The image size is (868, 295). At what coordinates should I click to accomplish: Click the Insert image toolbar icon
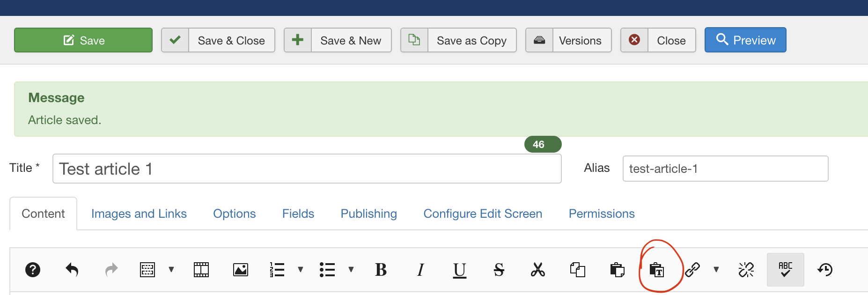tap(241, 270)
